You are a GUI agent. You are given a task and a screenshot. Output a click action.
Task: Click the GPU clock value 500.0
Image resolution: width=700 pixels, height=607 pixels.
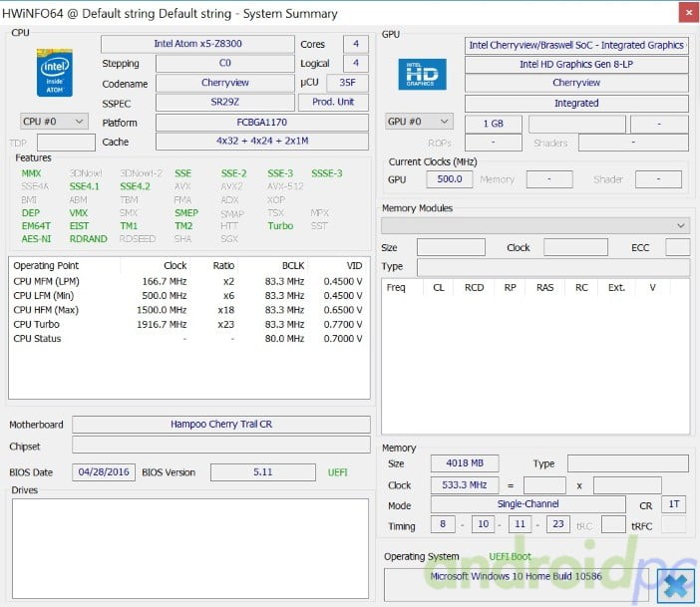click(x=450, y=179)
